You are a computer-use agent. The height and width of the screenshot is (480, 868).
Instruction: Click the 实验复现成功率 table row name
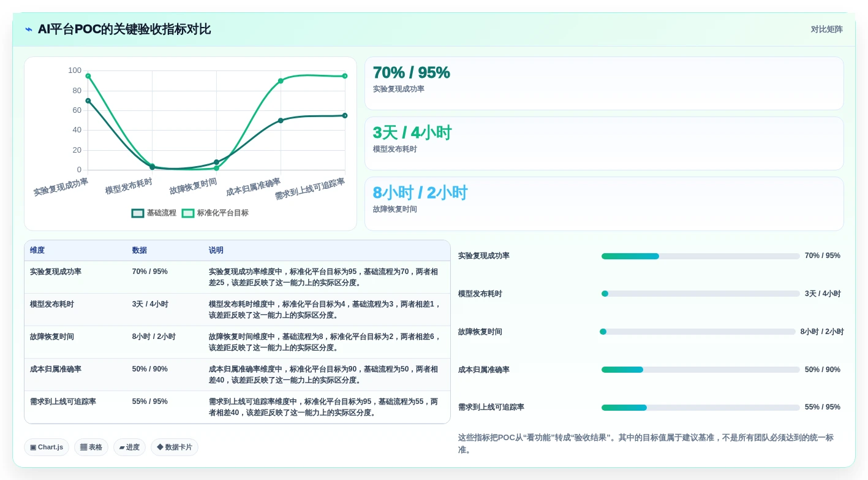(x=56, y=272)
